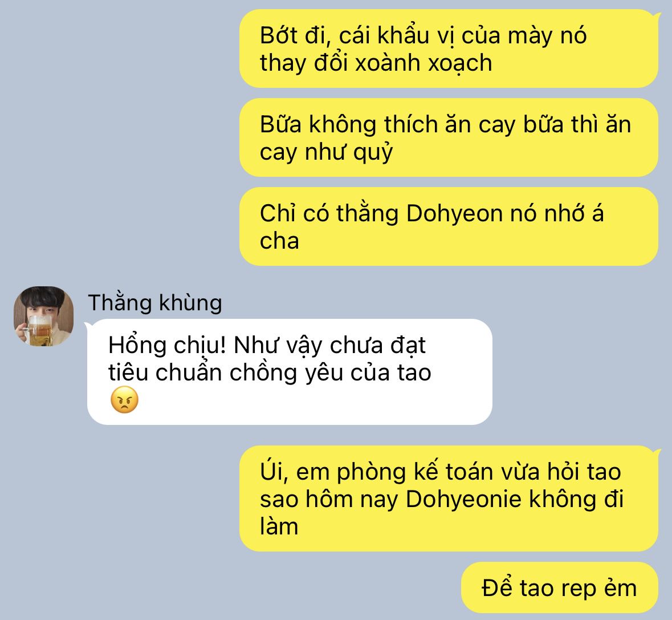This screenshot has height=620, width=672.
Task: Tap the white Hổng chịu reply bubble
Action: [x=290, y=372]
